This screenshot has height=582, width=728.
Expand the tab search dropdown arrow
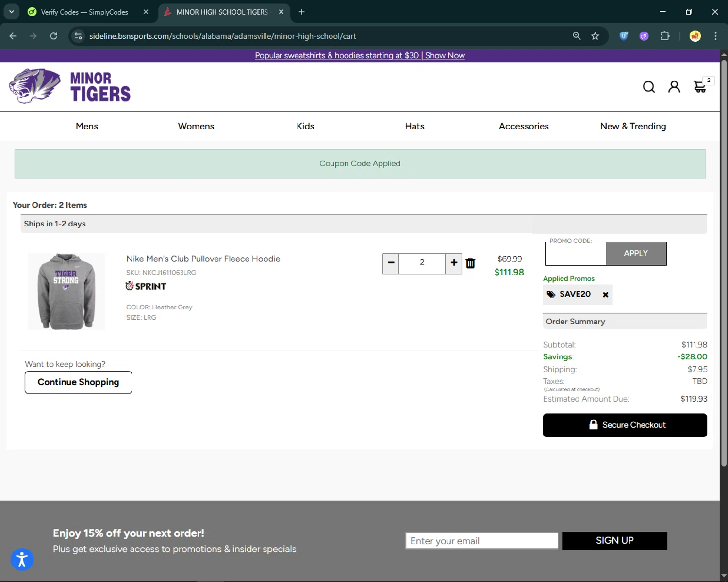11,12
